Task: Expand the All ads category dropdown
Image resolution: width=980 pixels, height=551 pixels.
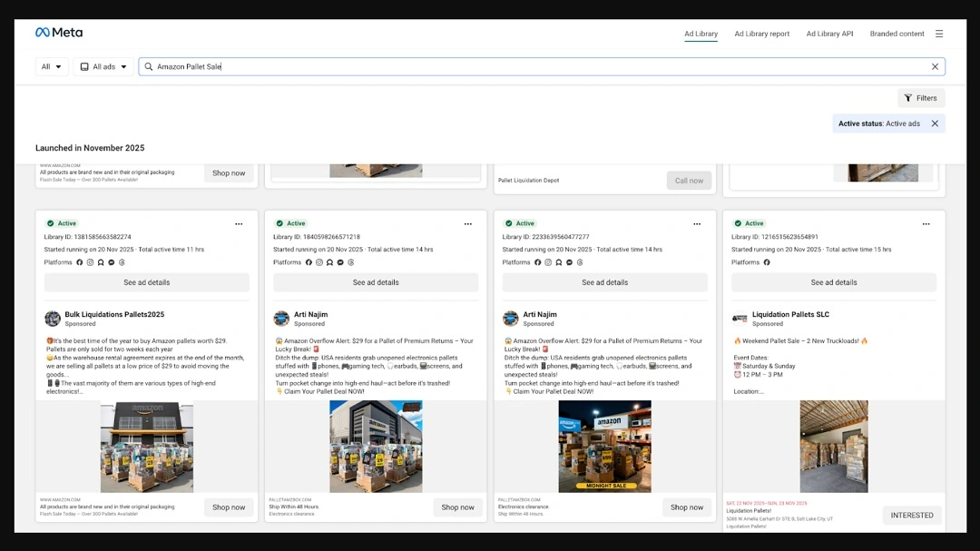Action: point(101,66)
